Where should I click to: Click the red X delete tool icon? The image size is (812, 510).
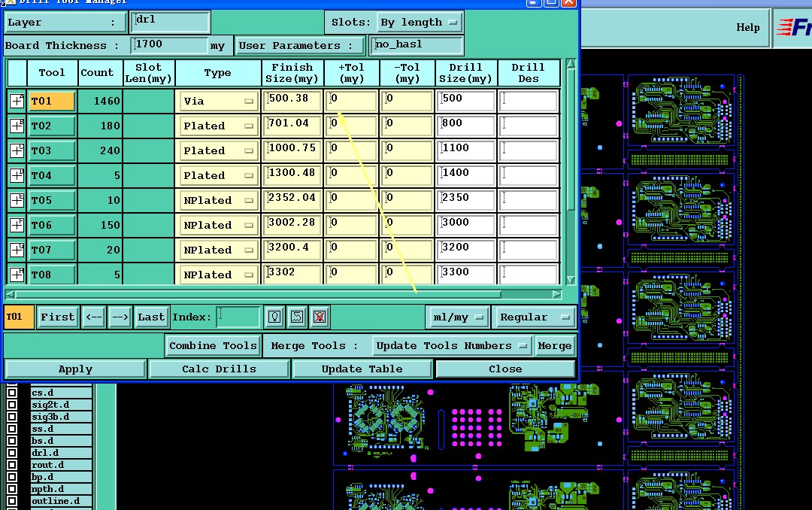320,317
